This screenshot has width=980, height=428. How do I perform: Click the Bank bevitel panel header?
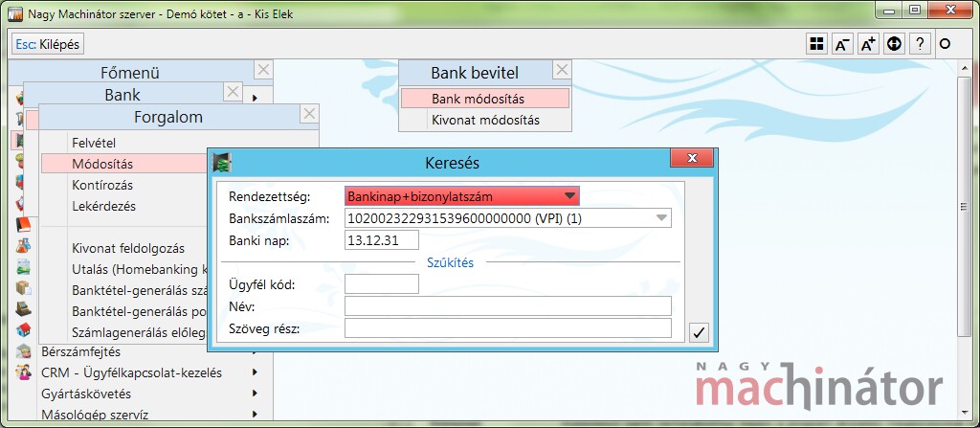tap(475, 73)
